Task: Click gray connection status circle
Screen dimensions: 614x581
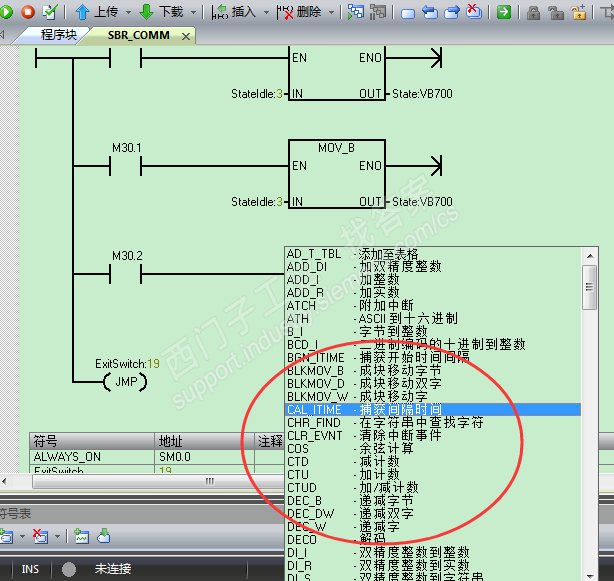Action: (x=69, y=569)
